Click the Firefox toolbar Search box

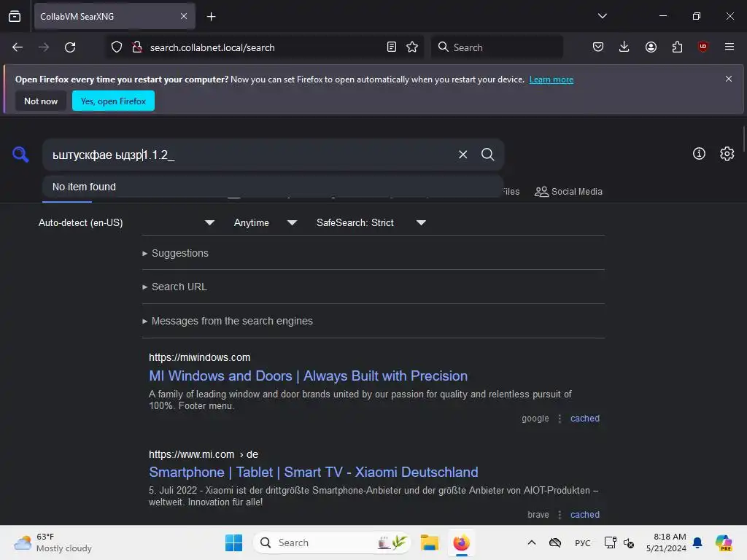coord(497,47)
